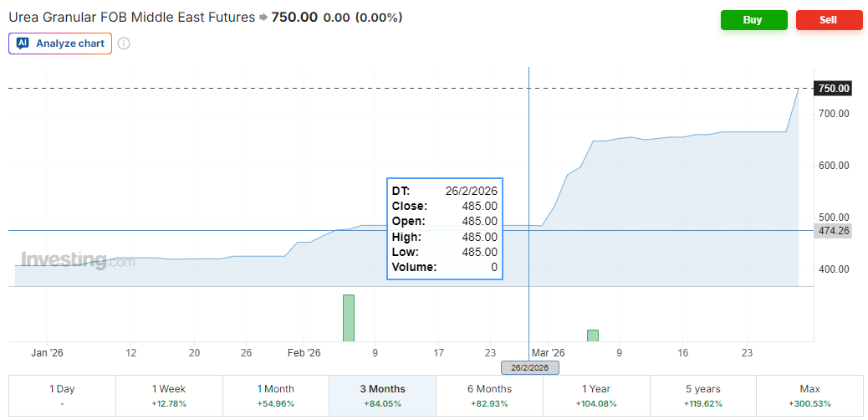Click the 474.26 crosshair price marker

(833, 231)
